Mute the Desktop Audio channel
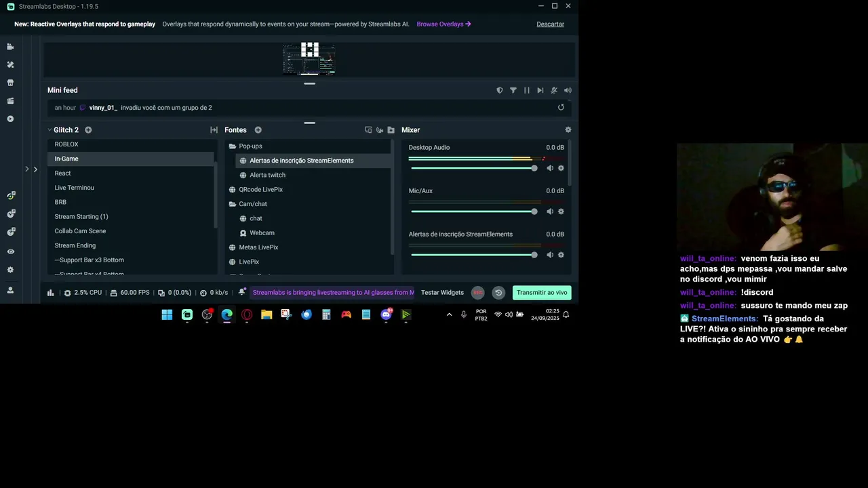This screenshot has width=868, height=488. pos(550,168)
